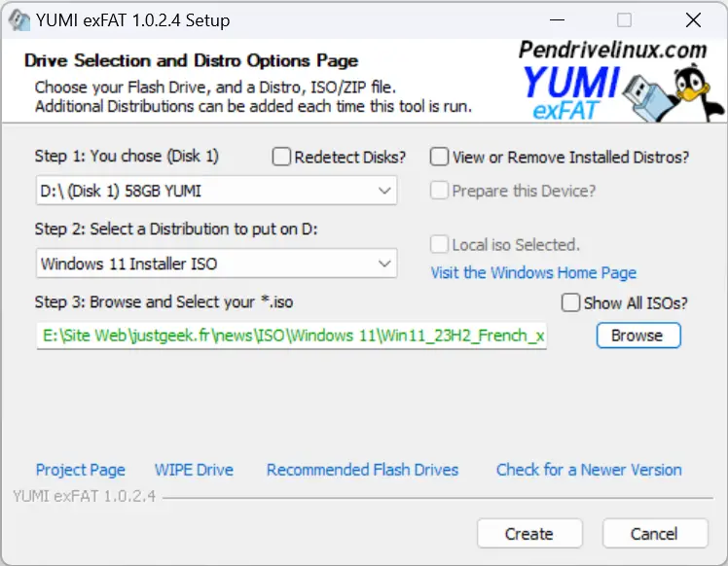
Task: Click the Step 3: Browse and Select your *.iso label
Action: coord(164,302)
